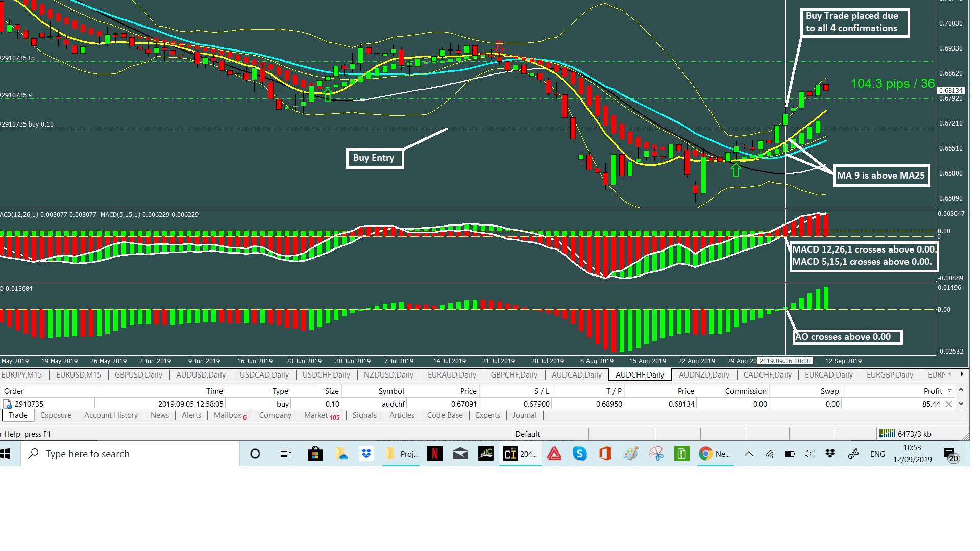
Task: Open Windows Start menu
Action: point(5,454)
